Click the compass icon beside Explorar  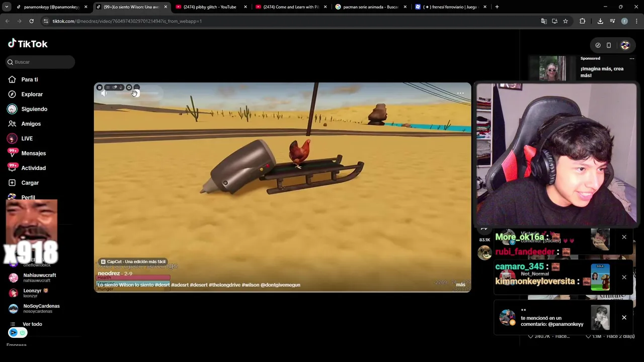12,94
